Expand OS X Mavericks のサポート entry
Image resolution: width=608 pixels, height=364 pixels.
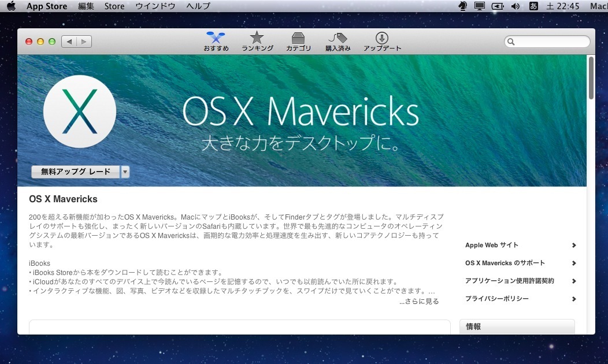574,263
